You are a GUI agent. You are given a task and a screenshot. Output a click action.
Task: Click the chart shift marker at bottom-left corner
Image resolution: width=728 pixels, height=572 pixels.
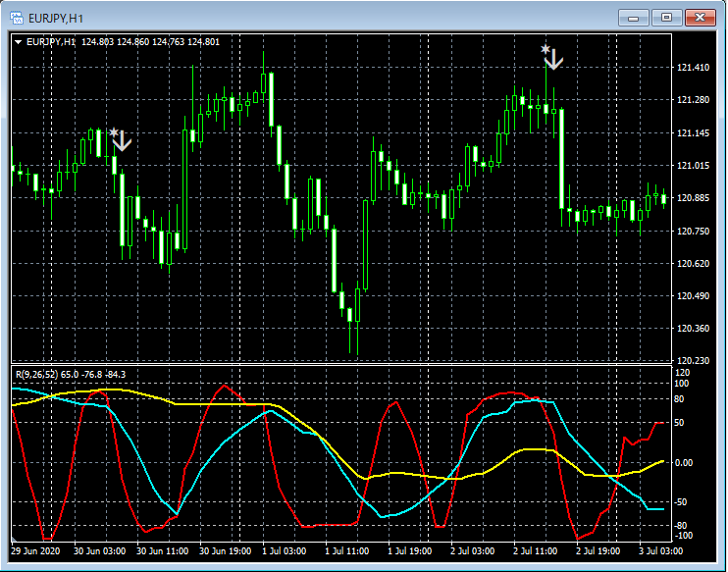tap(15, 541)
